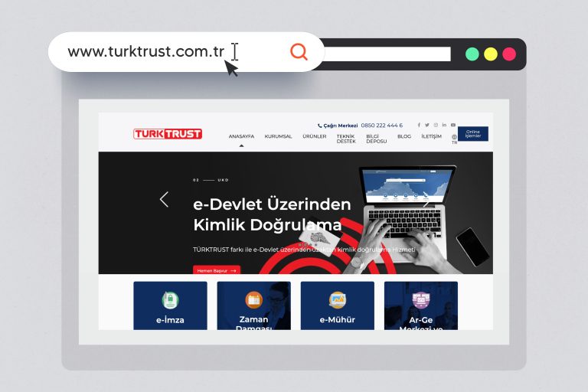Click the TURKTRUST logo
The width and height of the screenshot is (588, 392).
point(168,134)
